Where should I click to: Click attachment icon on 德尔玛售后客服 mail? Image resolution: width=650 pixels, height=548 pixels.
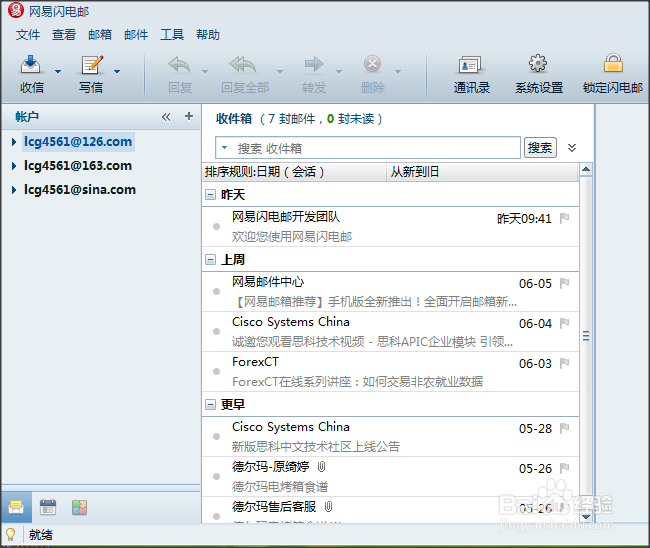pos(328,507)
